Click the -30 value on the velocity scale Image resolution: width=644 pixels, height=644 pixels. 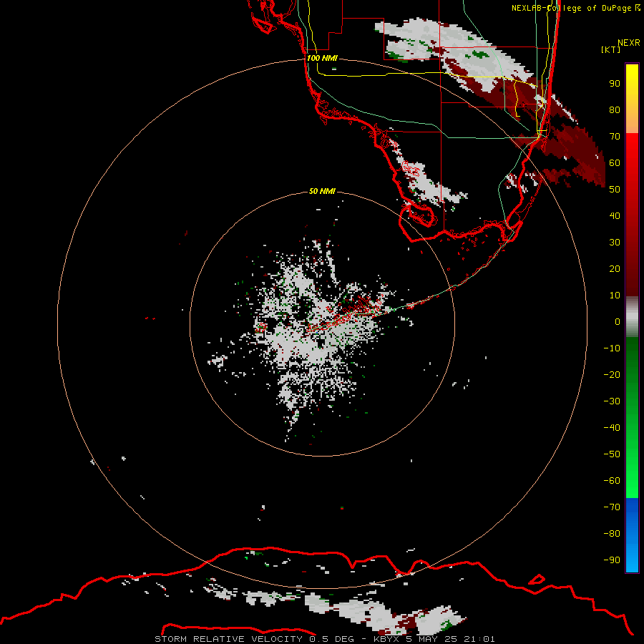tap(612, 401)
